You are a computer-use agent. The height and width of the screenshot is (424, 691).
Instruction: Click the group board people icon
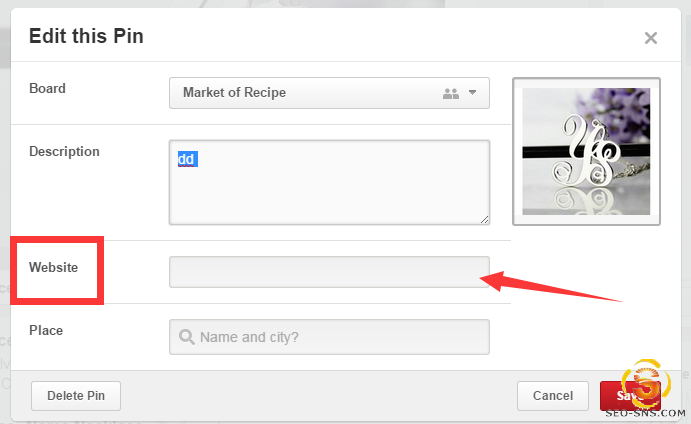450,93
